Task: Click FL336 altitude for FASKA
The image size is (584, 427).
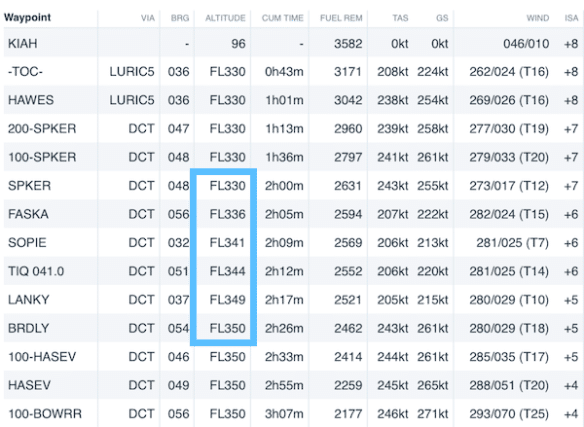Action: pos(228,214)
